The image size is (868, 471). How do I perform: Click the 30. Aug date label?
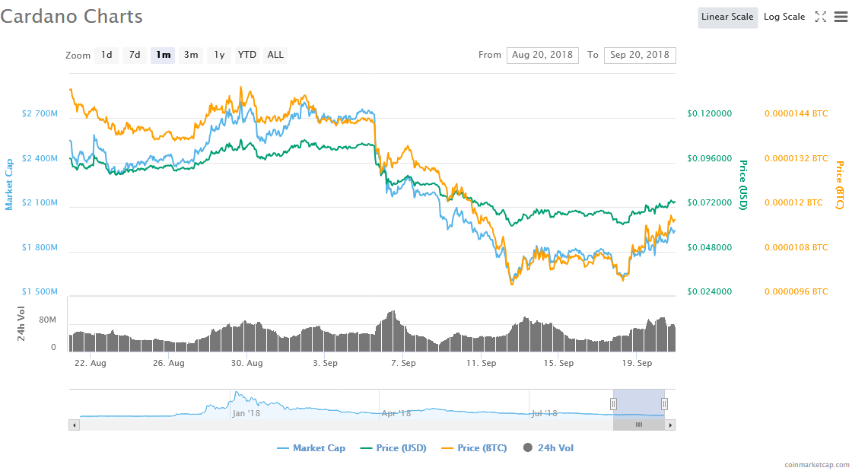[x=247, y=363]
